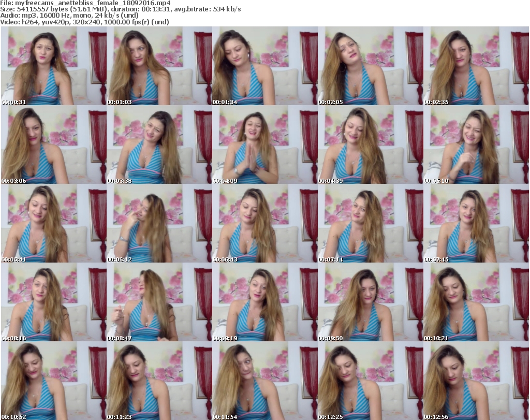
Task: Choose the frame marked 00:10:21
Action: pos(476,302)
